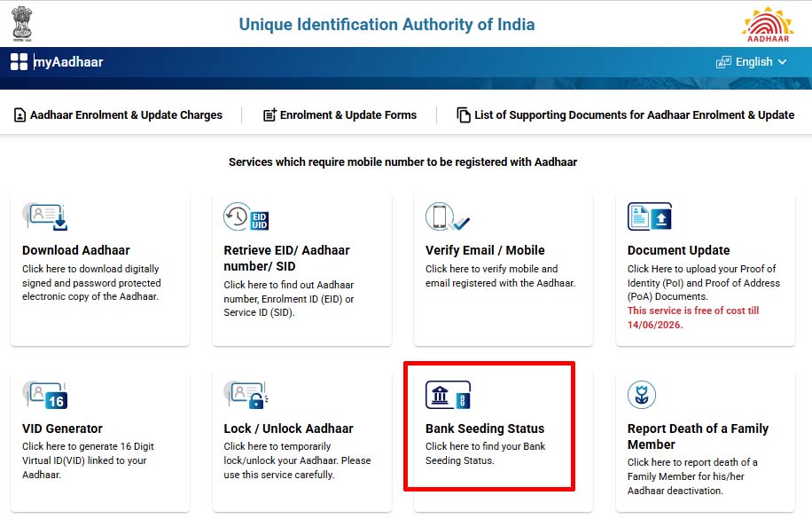Click 'This service is free of cost till 14/06/2026' text
The width and height of the screenshot is (812, 519).
(693, 318)
